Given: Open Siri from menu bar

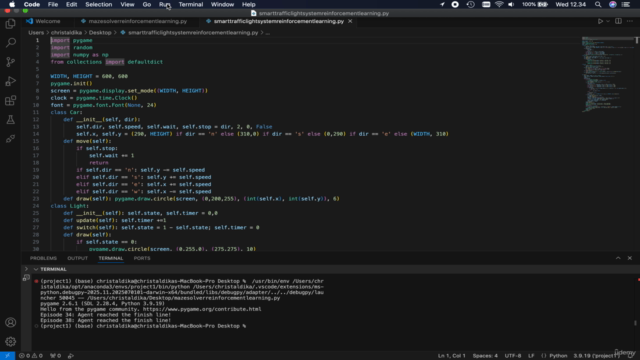Looking at the screenshot, I should (613, 4).
